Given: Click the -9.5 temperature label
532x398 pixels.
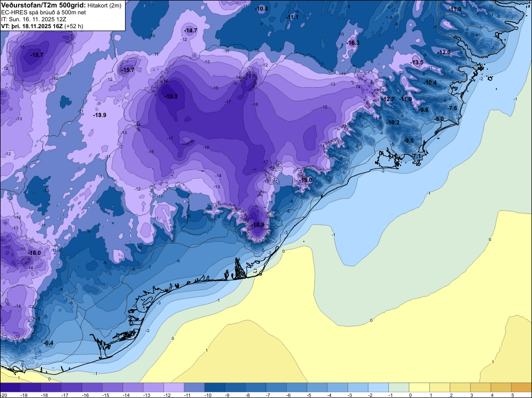Looking at the screenshot, I should click(x=409, y=141).
